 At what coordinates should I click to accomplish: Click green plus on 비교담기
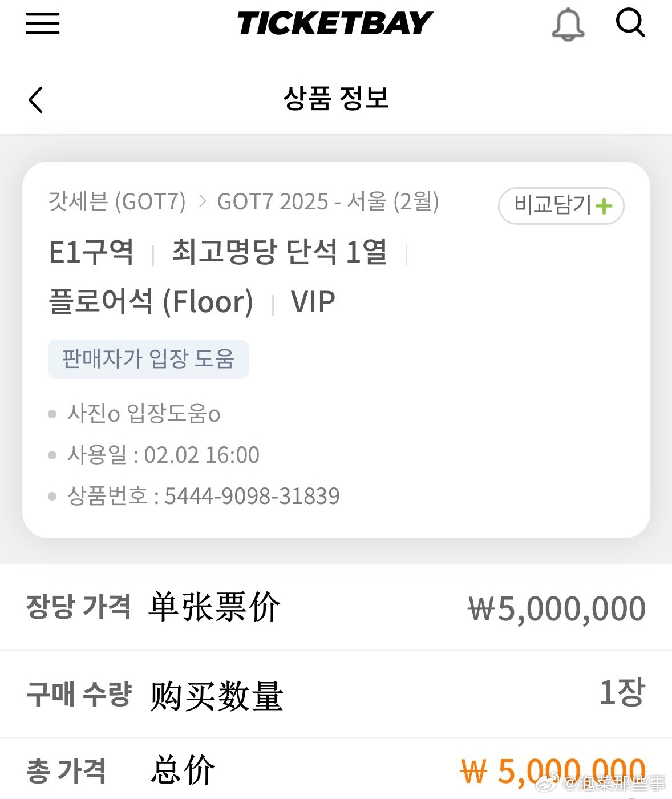(604, 206)
